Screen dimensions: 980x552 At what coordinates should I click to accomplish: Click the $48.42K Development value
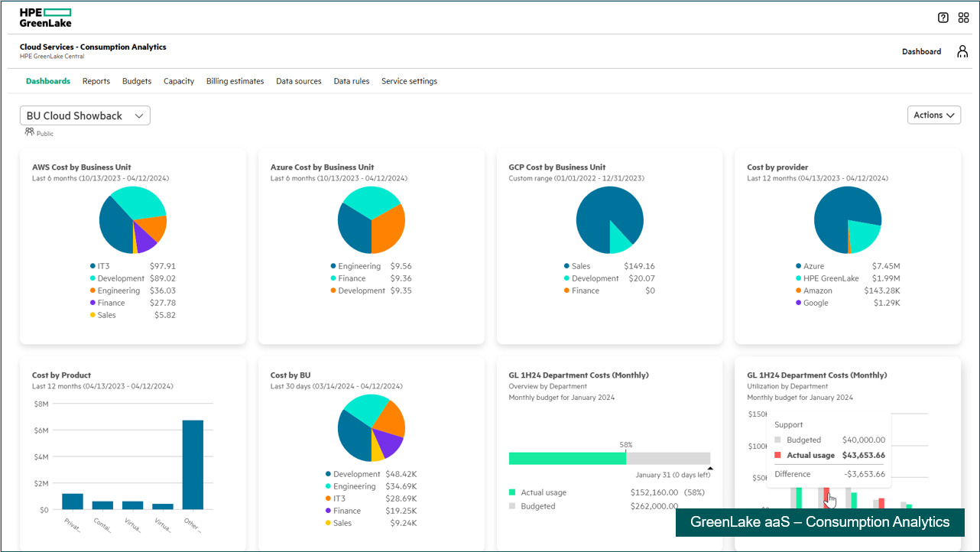pyautogui.click(x=401, y=474)
